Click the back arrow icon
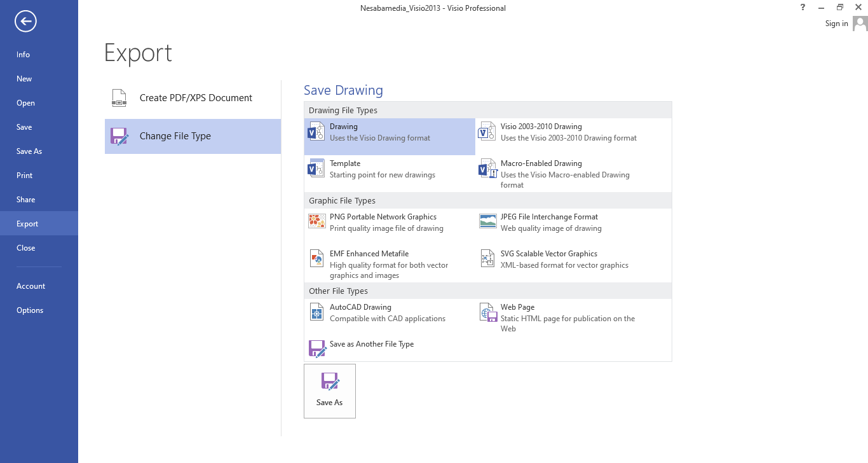868x463 pixels. point(25,22)
